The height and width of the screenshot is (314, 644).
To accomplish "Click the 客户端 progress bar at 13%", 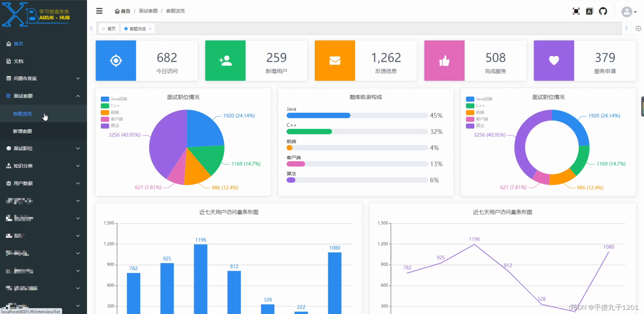I will coord(357,164).
